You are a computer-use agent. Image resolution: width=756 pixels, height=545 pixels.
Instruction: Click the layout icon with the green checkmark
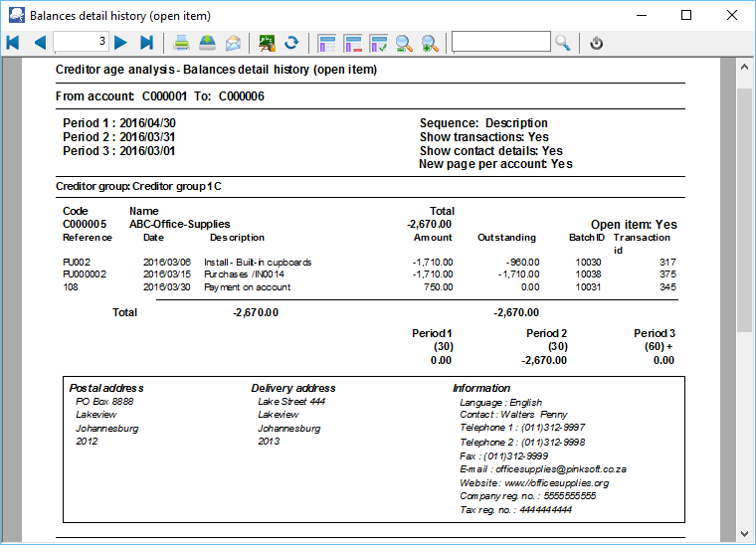[x=378, y=43]
